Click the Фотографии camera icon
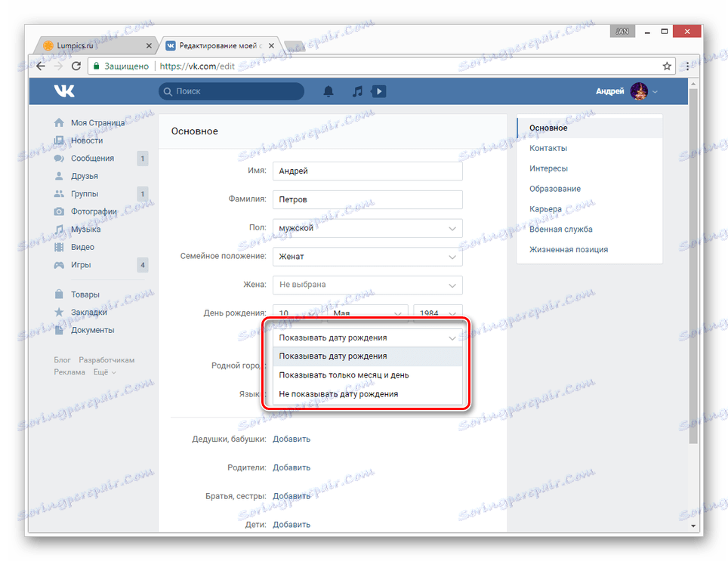728x561 pixels. point(59,211)
